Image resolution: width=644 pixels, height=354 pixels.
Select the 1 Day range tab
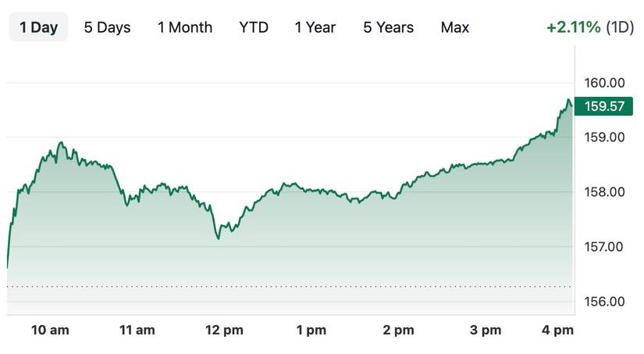tap(38, 27)
